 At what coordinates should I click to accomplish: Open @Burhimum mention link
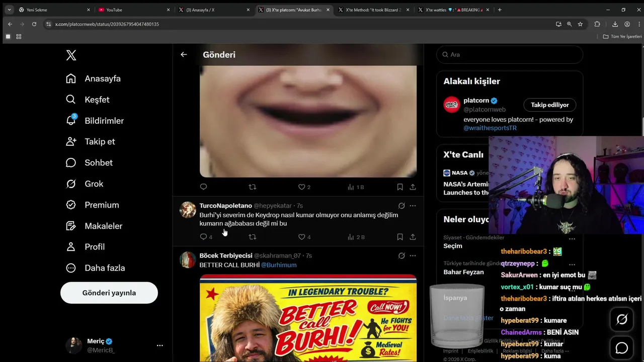click(279, 265)
